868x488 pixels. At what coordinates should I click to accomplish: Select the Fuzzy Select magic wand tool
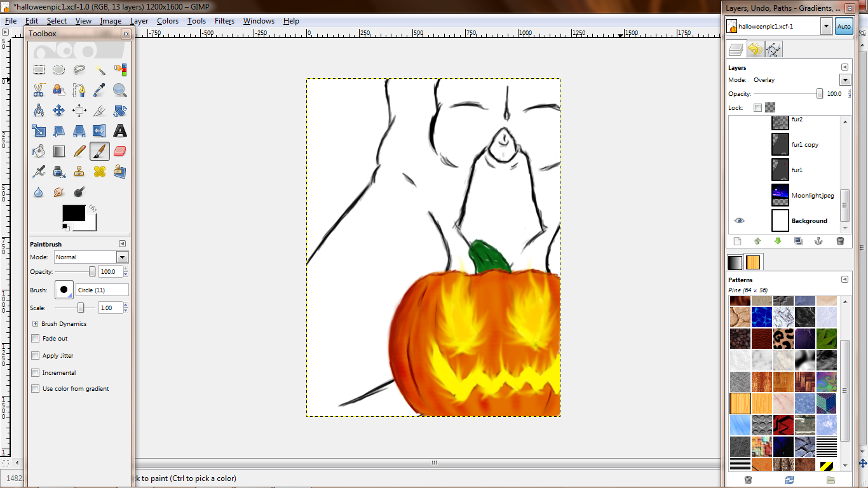click(x=100, y=70)
